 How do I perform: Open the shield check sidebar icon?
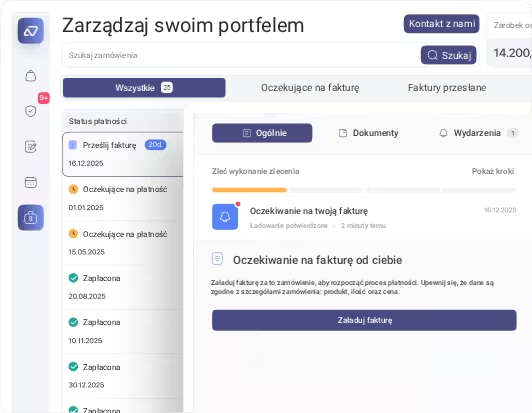pyautogui.click(x=31, y=111)
